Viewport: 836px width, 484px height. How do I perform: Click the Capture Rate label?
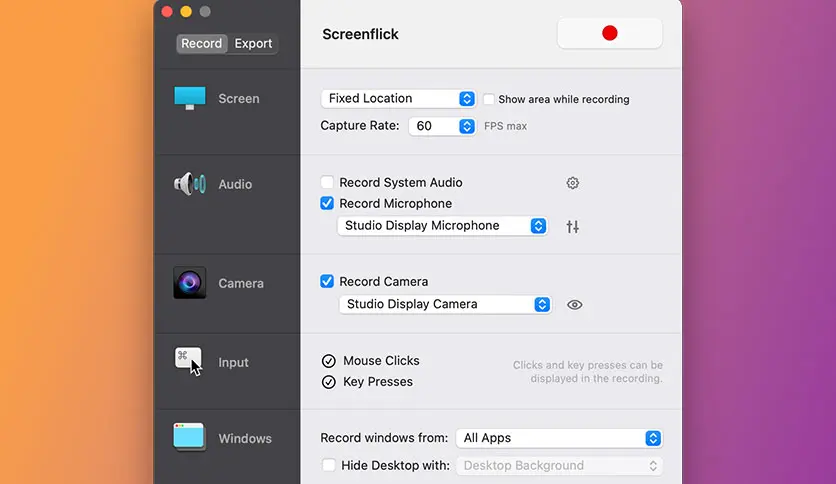tap(360, 126)
